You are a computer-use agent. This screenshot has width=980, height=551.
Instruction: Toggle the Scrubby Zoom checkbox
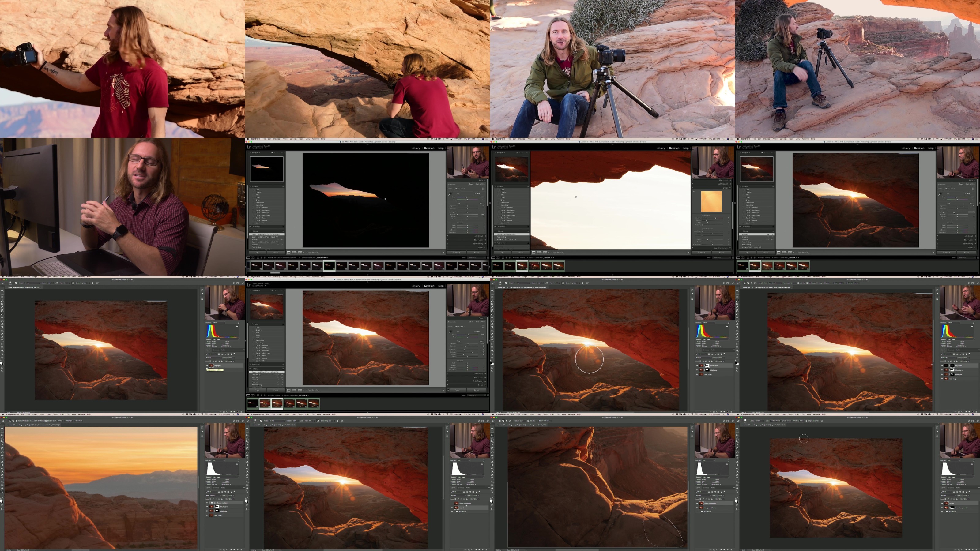click(x=46, y=421)
